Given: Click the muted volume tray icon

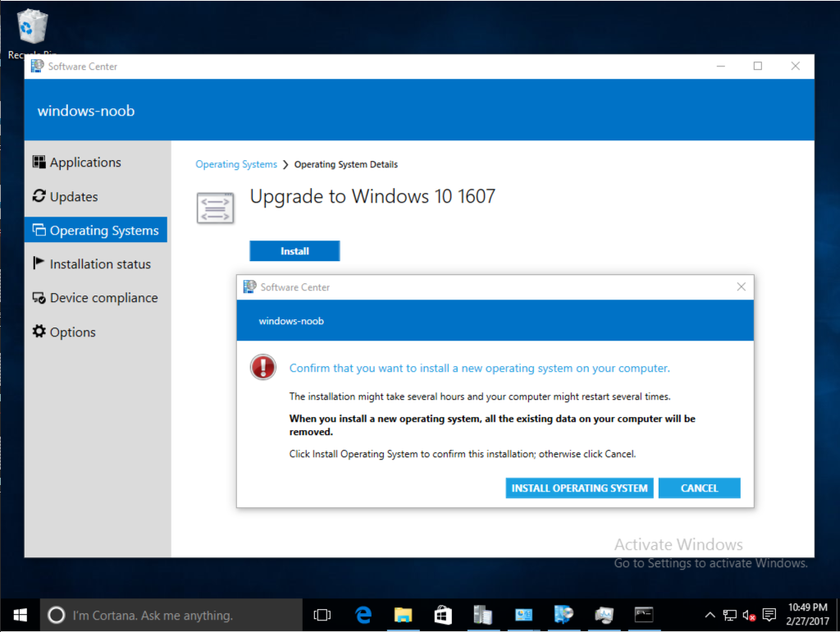Looking at the screenshot, I should point(749,615).
